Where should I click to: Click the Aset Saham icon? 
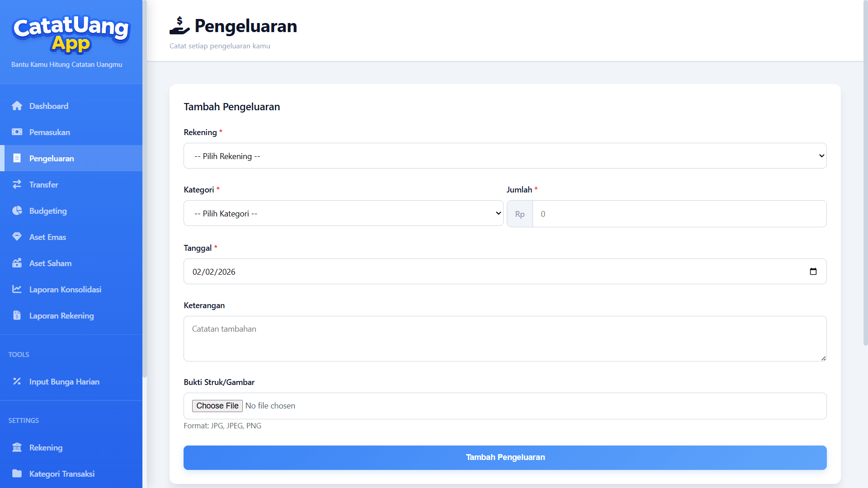click(x=17, y=263)
